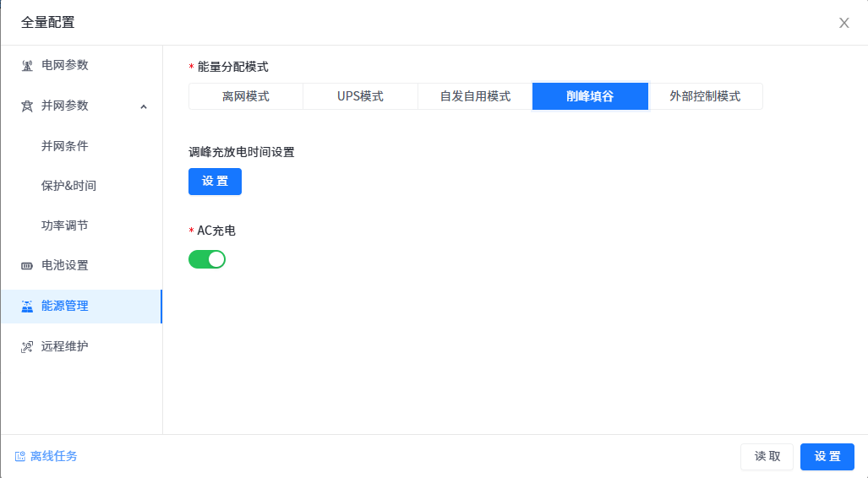Open 并网条件 submenu item
Viewport: 868px width, 478px height.
(x=65, y=146)
